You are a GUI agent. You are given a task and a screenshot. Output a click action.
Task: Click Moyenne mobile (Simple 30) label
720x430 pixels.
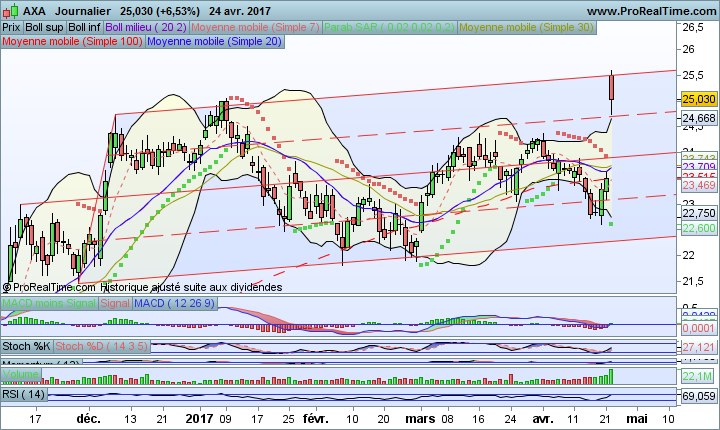pyautogui.click(x=526, y=28)
